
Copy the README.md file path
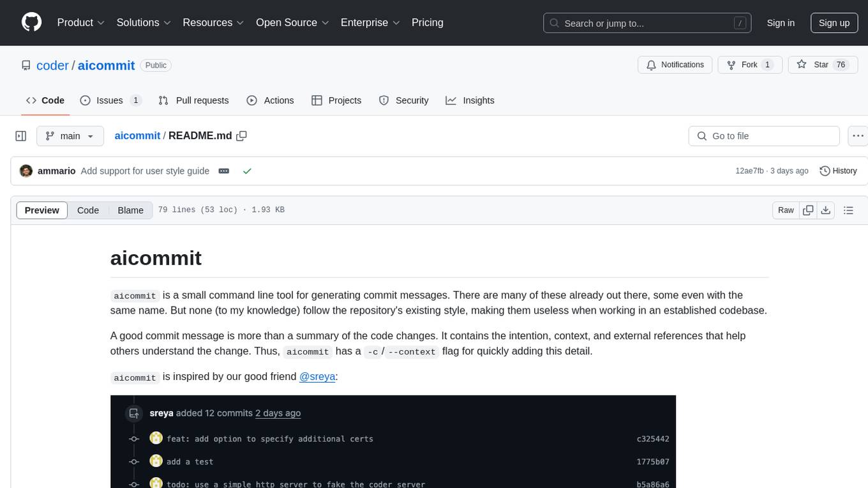(241, 135)
